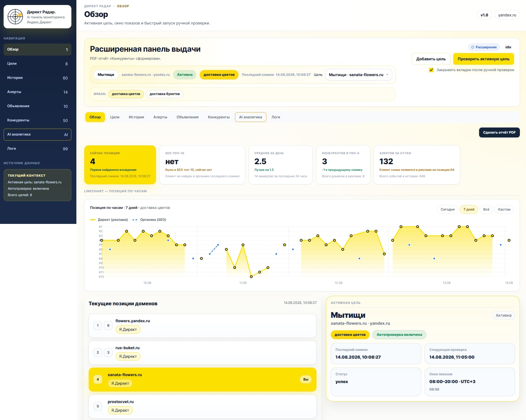
Task: Switch to the AI аналитика tab in the tab bar
Action: [x=251, y=117]
